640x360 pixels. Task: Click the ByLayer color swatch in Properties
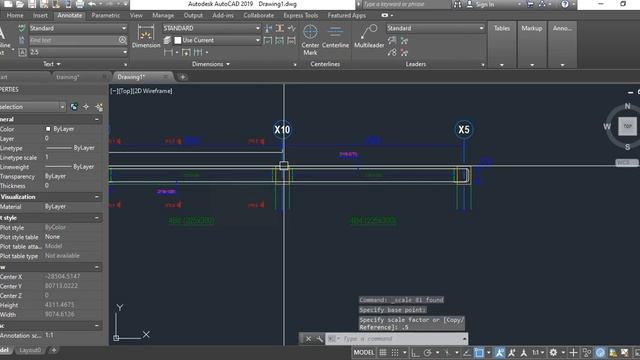click(48, 129)
